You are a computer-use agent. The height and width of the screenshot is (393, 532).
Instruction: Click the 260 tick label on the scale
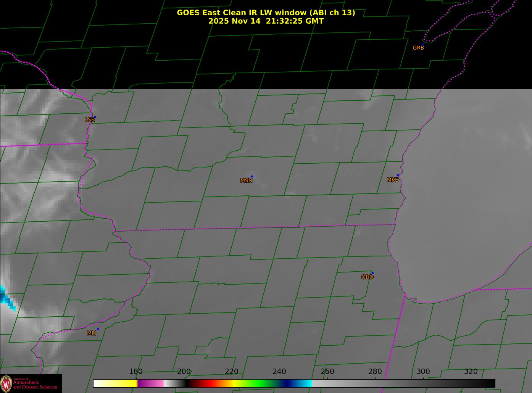[x=327, y=372]
